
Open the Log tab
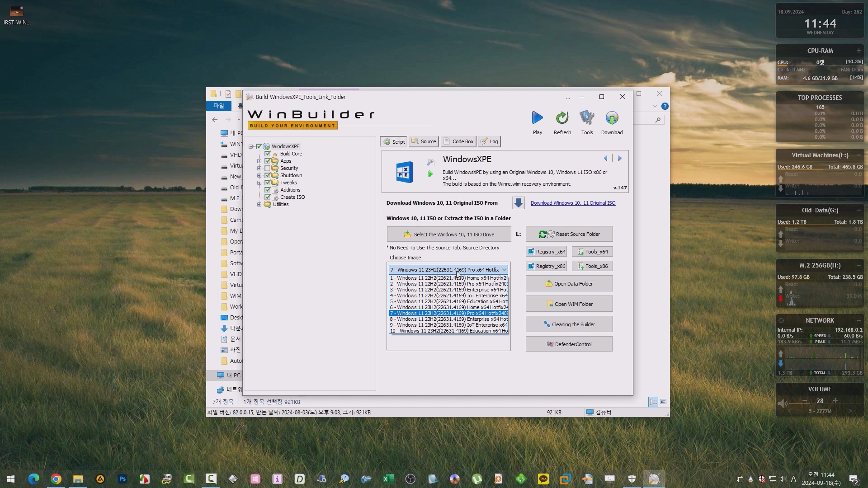pyautogui.click(x=490, y=141)
